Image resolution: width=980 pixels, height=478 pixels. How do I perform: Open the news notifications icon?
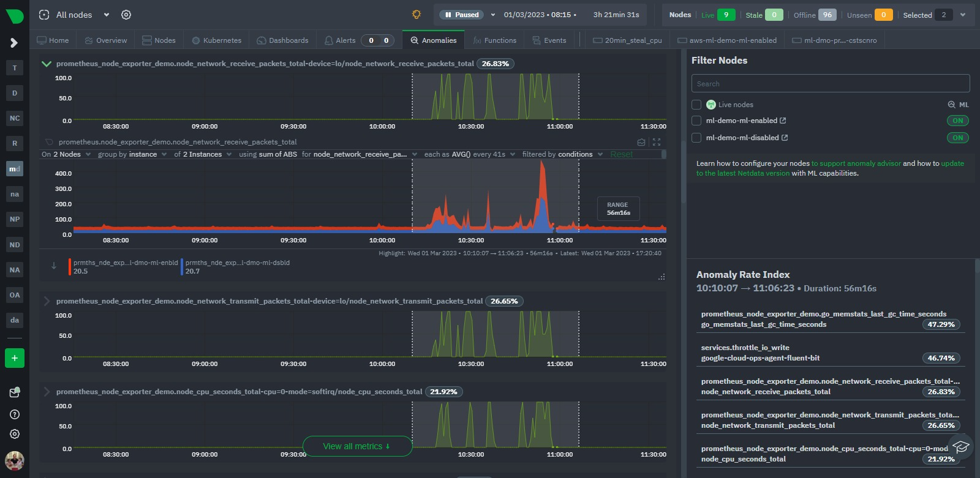coord(15,392)
